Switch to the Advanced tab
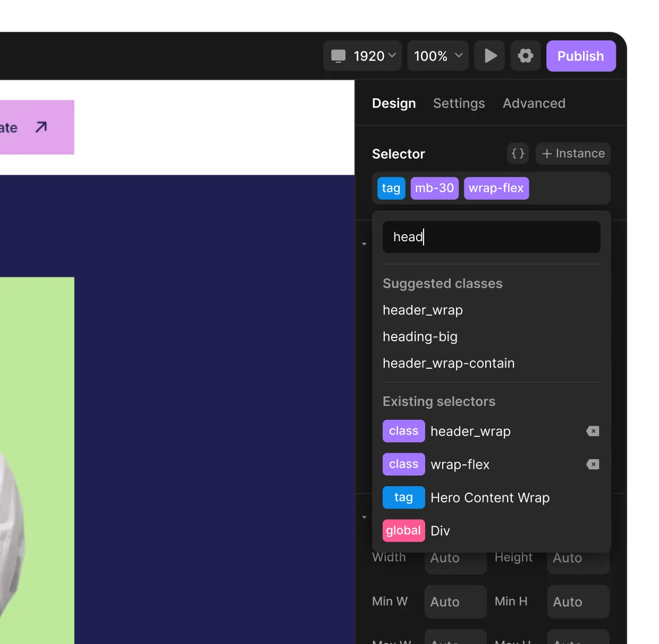The height and width of the screenshot is (644, 659). coord(534,103)
